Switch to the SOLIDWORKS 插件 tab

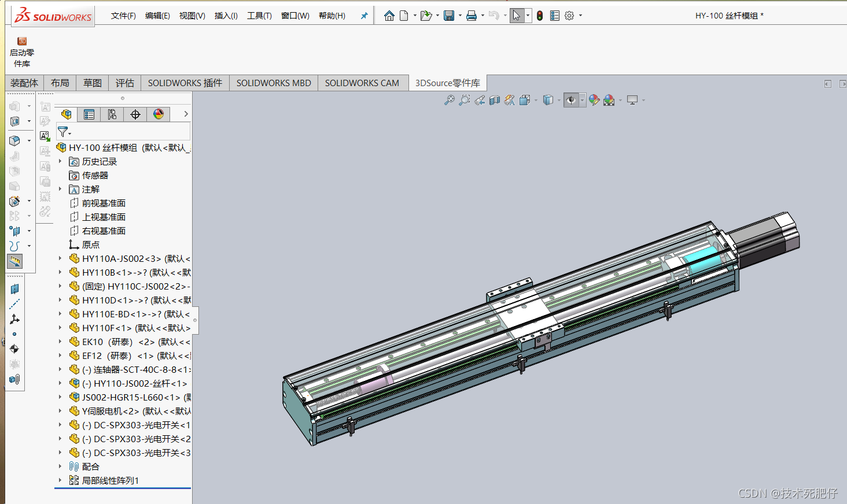185,83
